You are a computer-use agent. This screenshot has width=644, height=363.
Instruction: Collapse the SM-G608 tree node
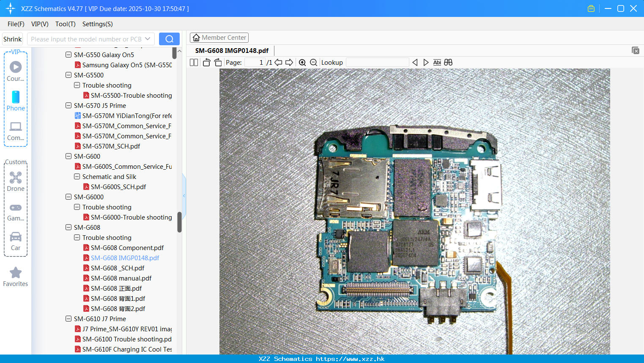pos(69,228)
